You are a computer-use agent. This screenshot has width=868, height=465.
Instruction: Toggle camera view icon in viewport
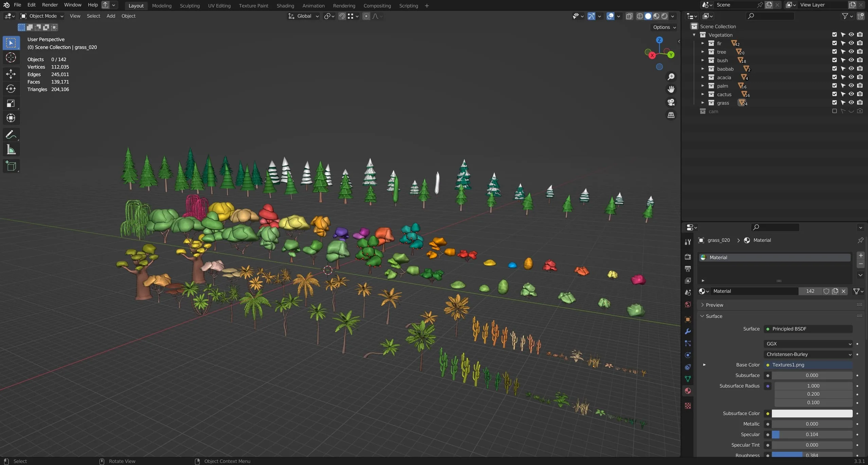(x=671, y=102)
